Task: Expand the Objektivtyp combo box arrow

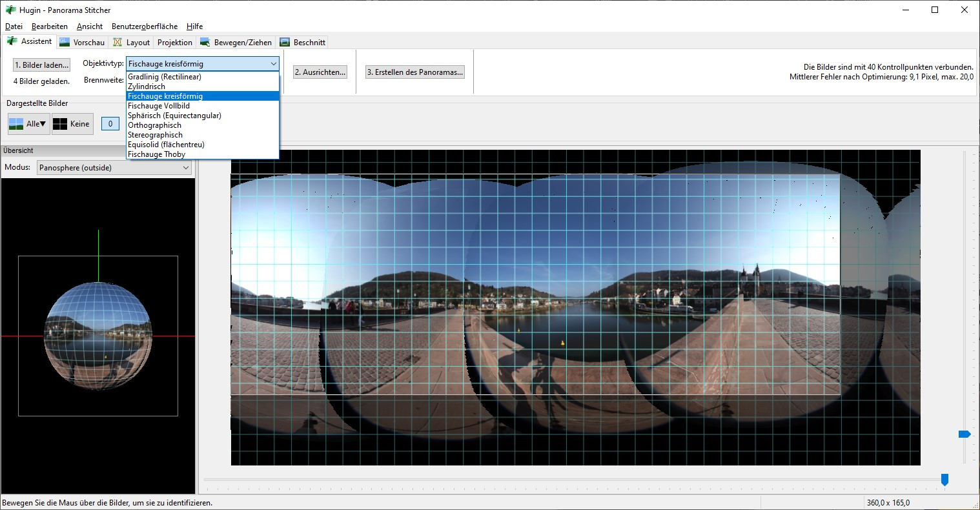Action: tap(273, 64)
